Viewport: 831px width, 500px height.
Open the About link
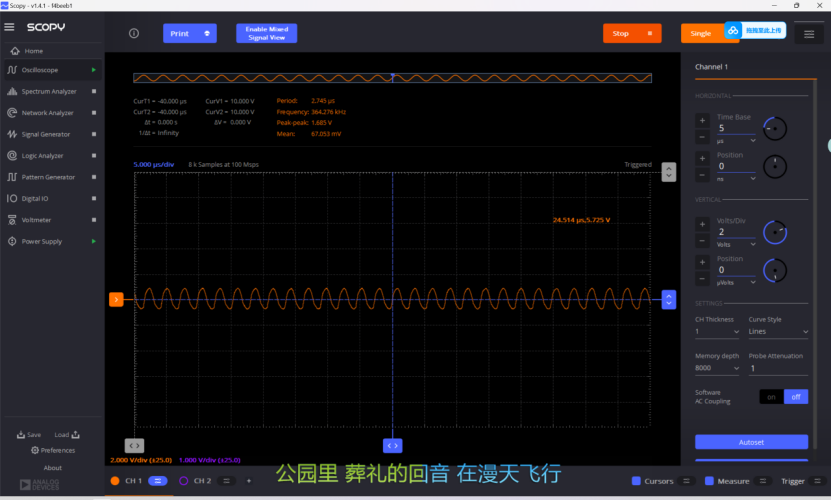[52, 468]
